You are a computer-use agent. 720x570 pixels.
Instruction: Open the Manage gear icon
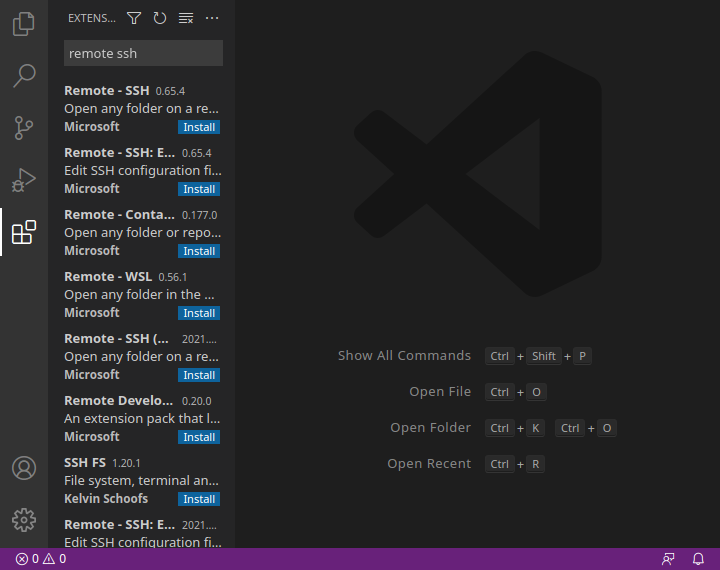tap(24, 520)
